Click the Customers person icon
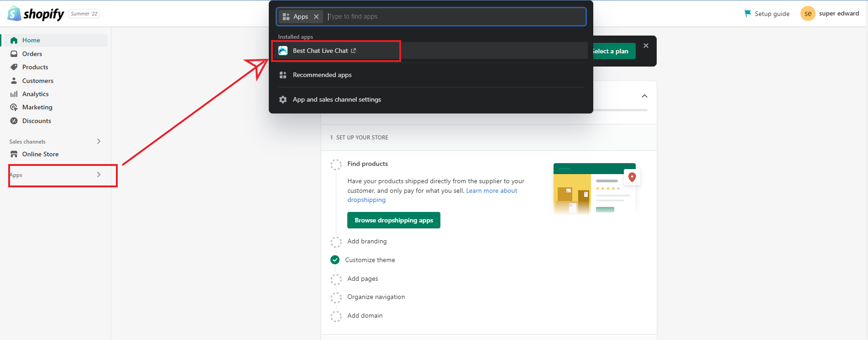 (x=14, y=81)
